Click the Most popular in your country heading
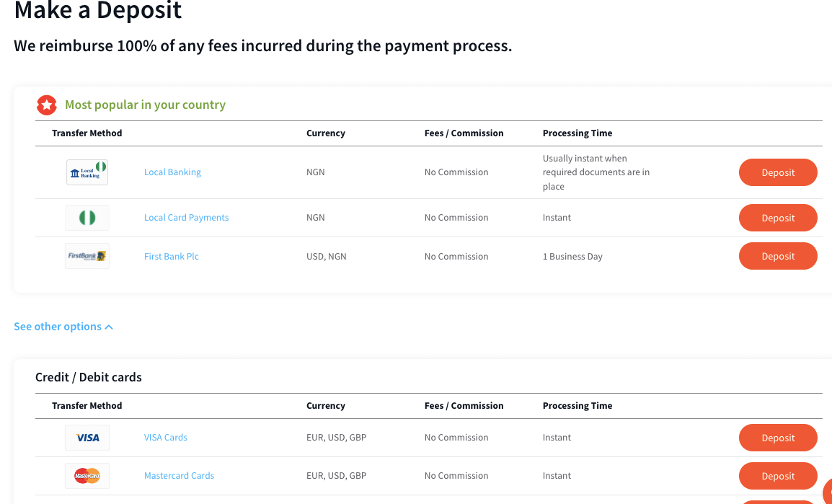 [146, 105]
